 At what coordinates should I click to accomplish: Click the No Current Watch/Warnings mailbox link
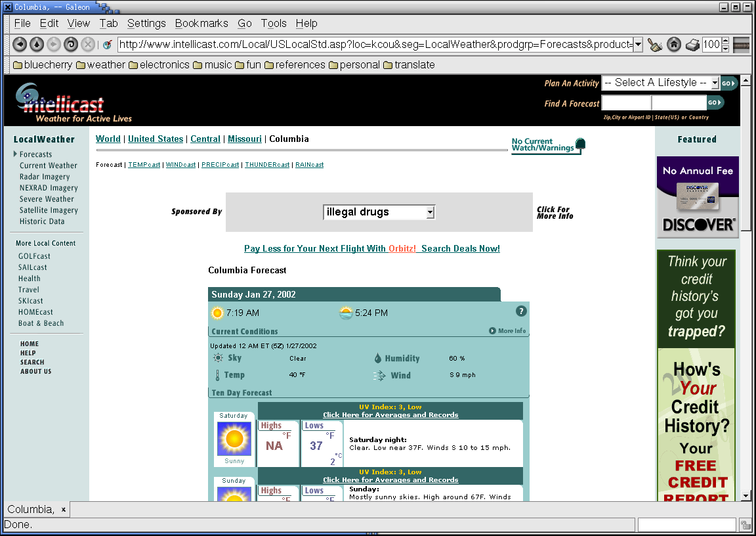pyautogui.click(x=548, y=145)
